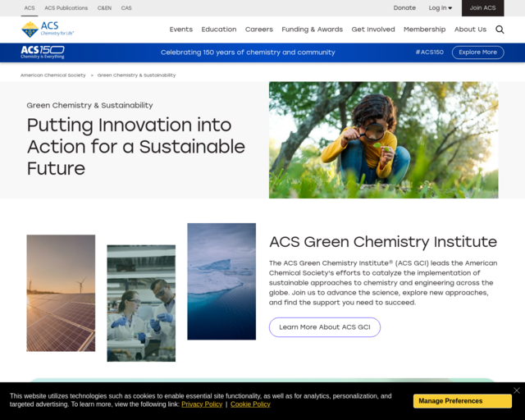Open the Careers menu
Screen dimensions: 525x420
tap(259, 30)
